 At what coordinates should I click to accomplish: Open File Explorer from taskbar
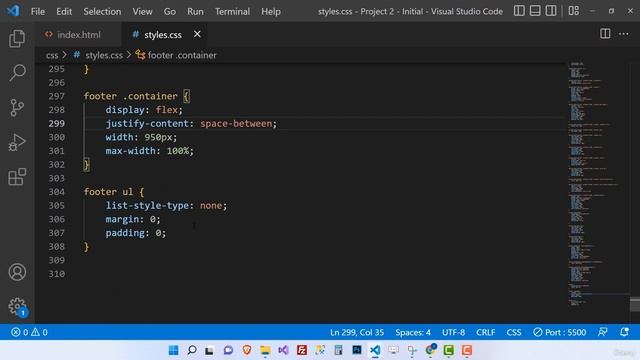point(265,350)
